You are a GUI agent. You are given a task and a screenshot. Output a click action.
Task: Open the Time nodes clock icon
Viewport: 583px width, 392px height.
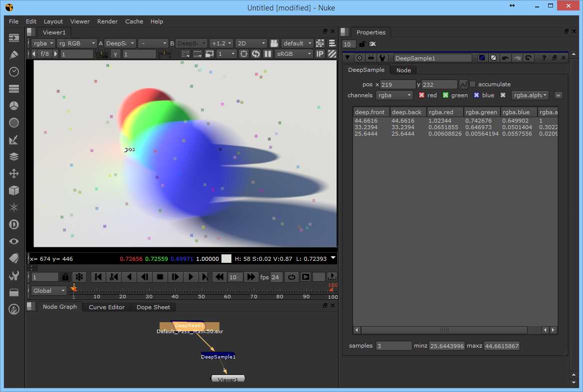(14, 72)
